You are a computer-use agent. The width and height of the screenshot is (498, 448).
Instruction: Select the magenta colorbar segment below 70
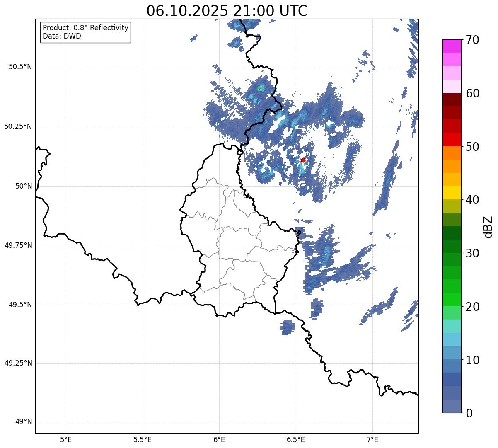pos(452,46)
